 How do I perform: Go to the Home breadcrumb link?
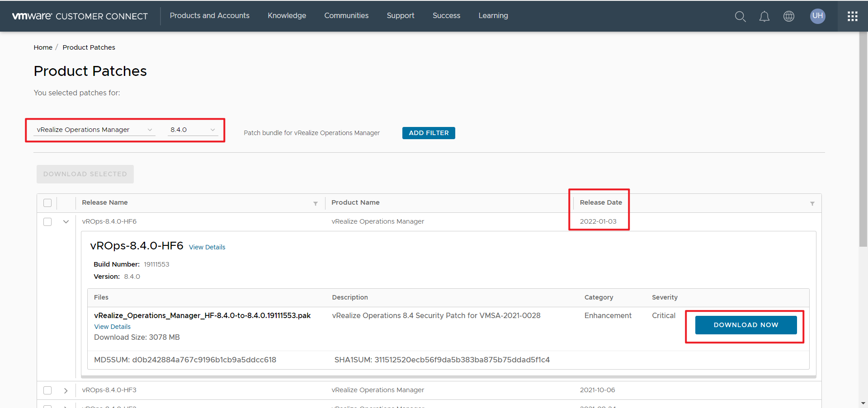coord(43,47)
